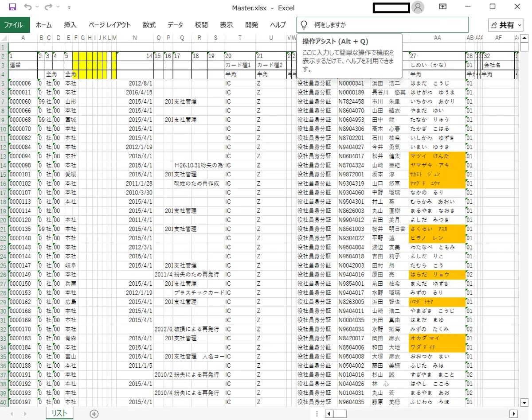Viewport: 532px width, 420px height.
Task: Open the データ ribbon tab
Action: [x=176, y=25]
